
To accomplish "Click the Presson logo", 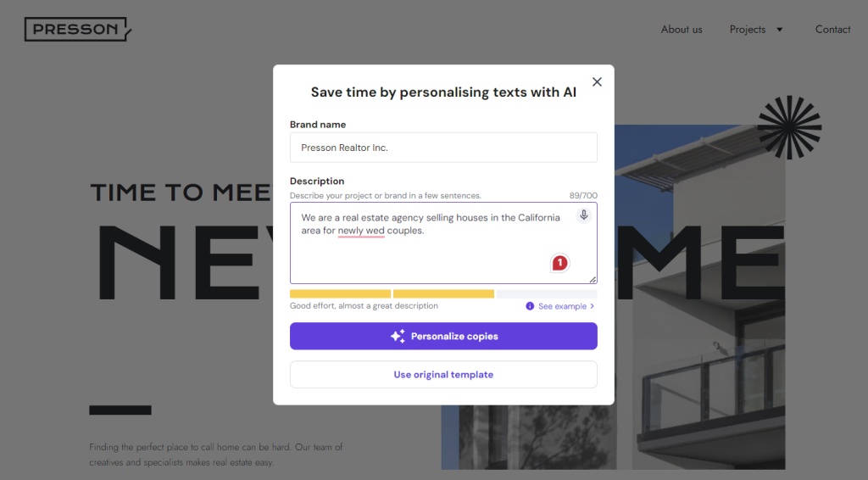I will pyautogui.click(x=77, y=30).
